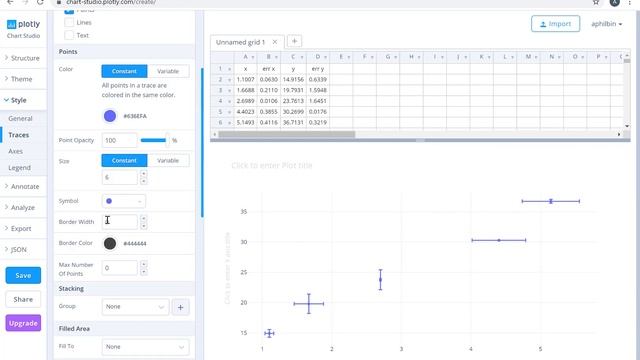The image size is (640, 360).
Task: Expand the Analyze section
Action: pos(23,207)
